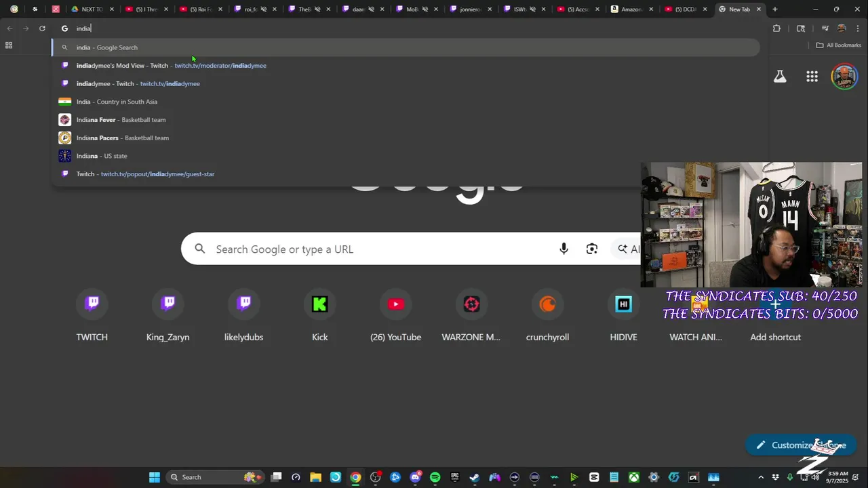868x488 pixels.
Task: Switch to the Amazon tab
Action: tap(631, 9)
